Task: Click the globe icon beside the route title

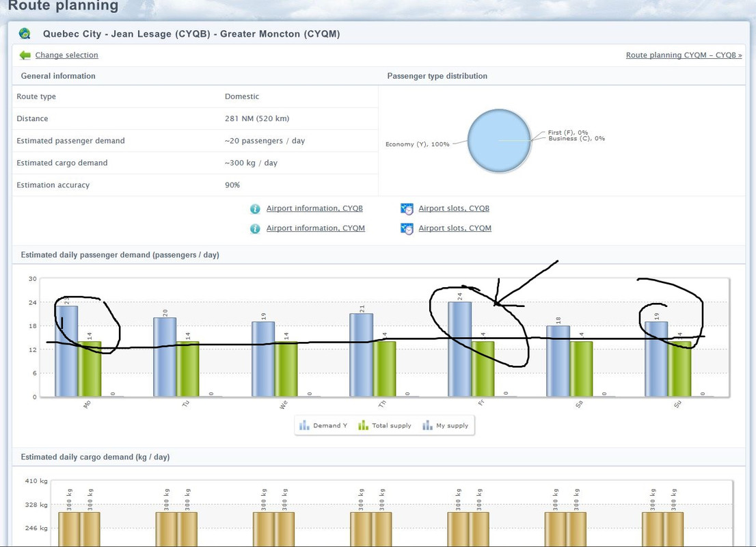Action: tap(25, 34)
